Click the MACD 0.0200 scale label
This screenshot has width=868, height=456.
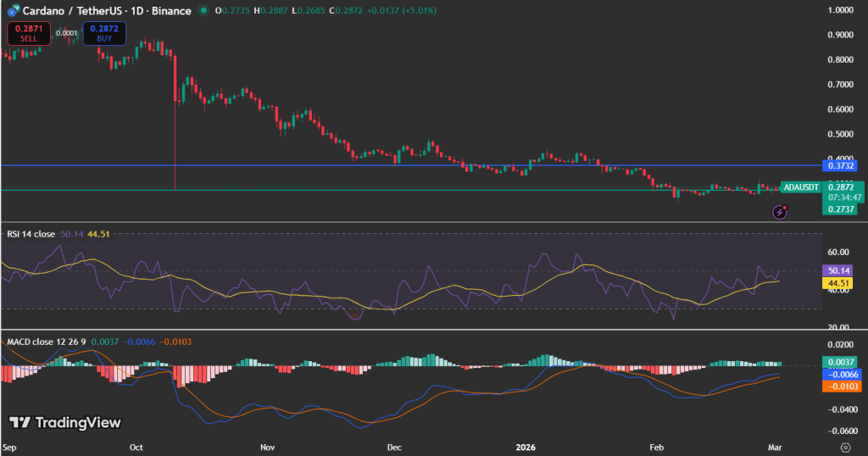[840, 345]
